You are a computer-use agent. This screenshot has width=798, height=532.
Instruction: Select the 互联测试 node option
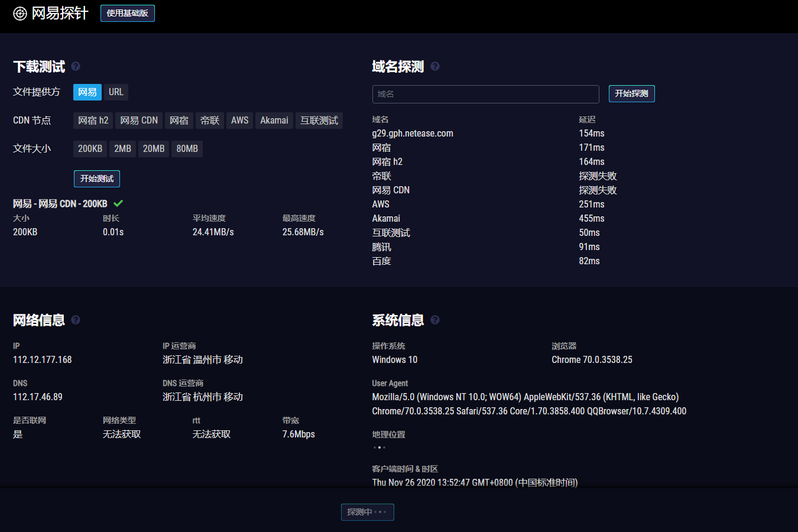tap(319, 121)
